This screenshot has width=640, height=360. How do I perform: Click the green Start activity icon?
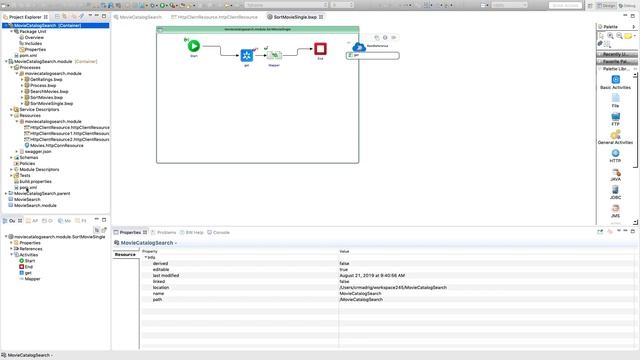(x=194, y=46)
